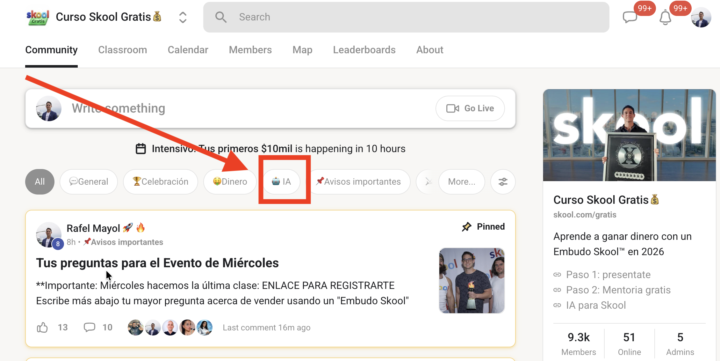Viewport: 720px width, 361px height.
Task: Open the skool community banner image
Action: 629,135
